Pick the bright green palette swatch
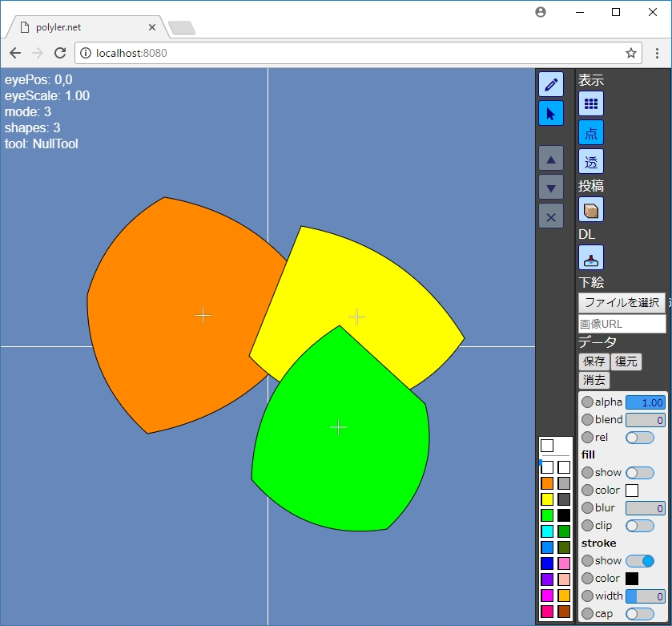This screenshot has width=672, height=626. pyautogui.click(x=547, y=515)
